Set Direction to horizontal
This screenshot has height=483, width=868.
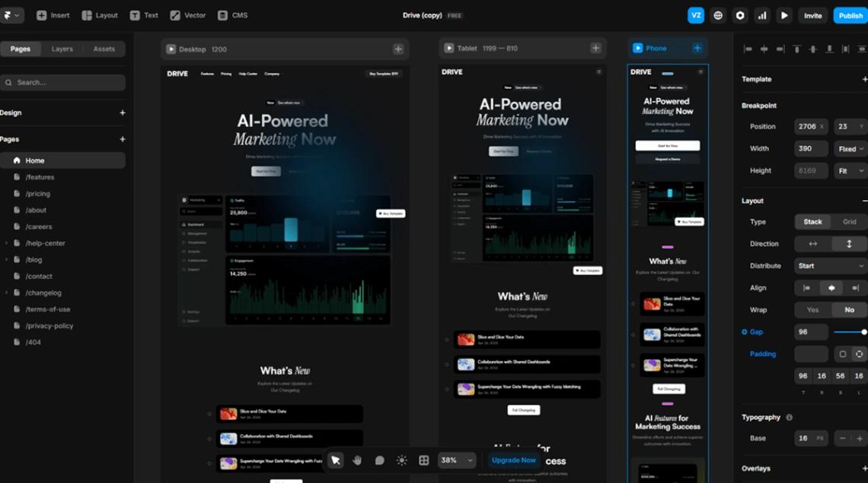[812, 244]
